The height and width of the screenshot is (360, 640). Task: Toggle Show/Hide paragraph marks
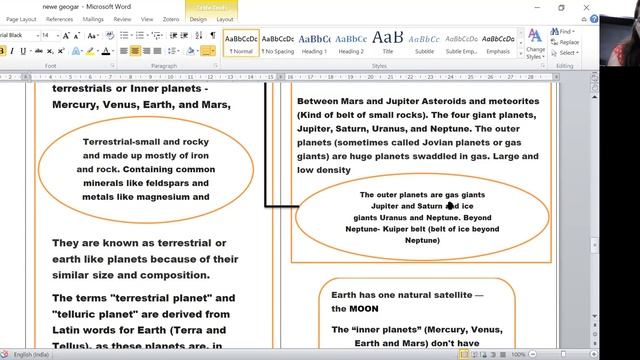[213, 36]
